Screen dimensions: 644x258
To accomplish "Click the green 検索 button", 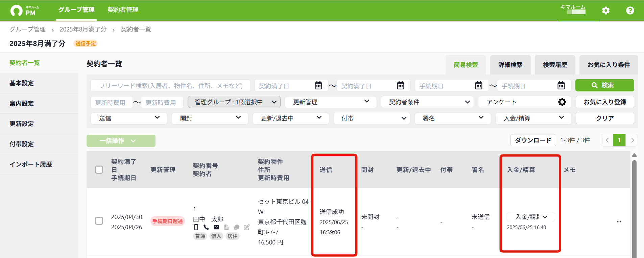I will click(x=605, y=85).
